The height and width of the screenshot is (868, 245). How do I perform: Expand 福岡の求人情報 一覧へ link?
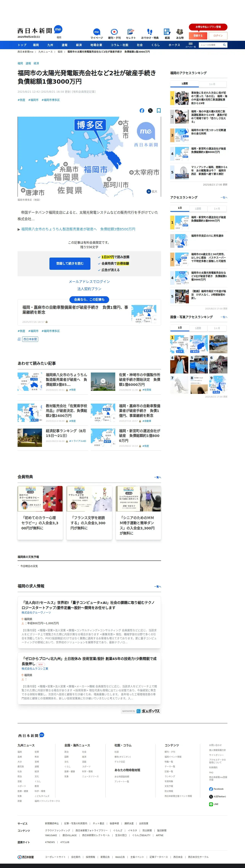point(158,586)
